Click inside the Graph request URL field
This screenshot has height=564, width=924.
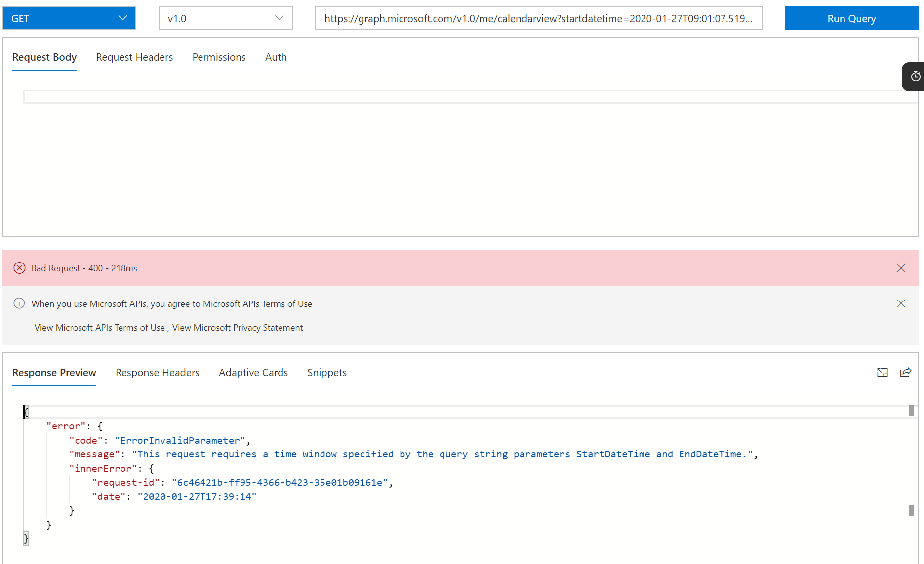click(x=538, y=18)
